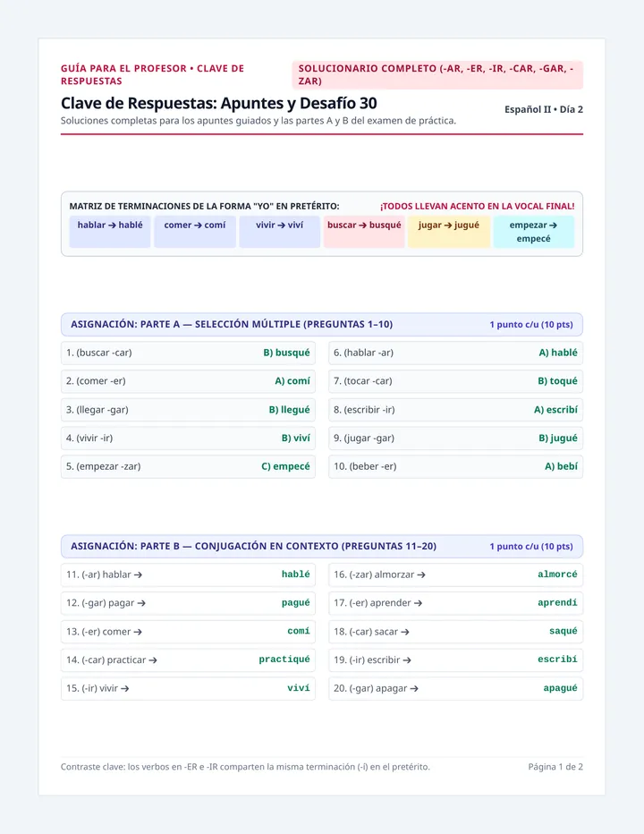
Task: Click the 'empezar → empecé' cyan chip
Action: pos(533,232)
